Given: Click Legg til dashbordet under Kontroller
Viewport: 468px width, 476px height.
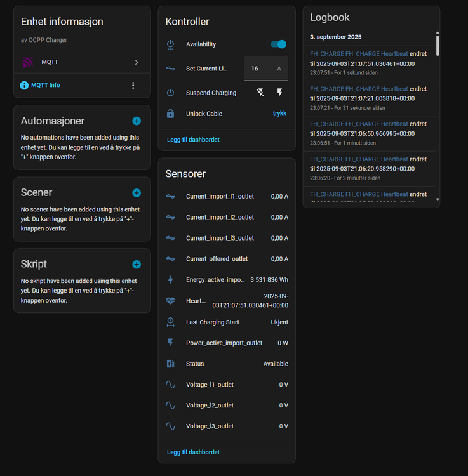Looking at the screenshot, I should coord(193,140).
